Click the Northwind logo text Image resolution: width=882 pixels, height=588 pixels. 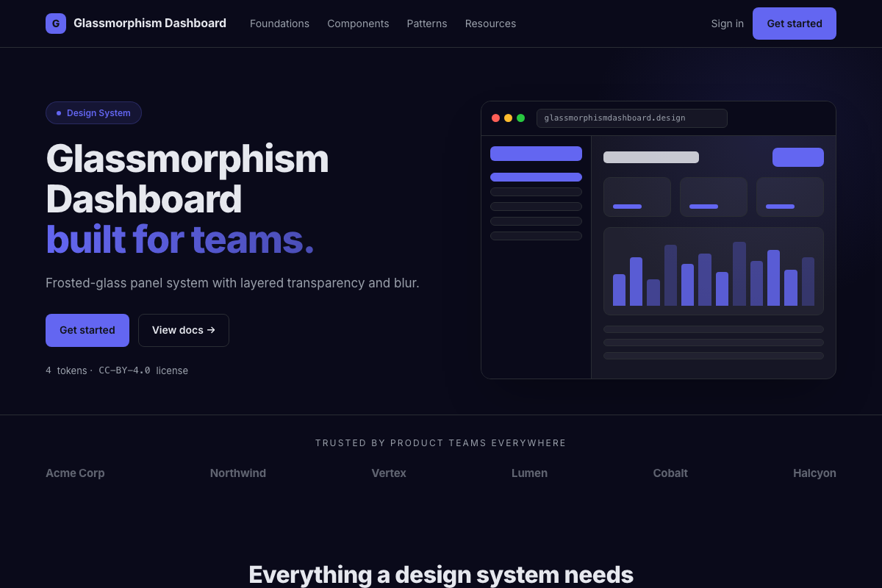click(x=238, y=473)
